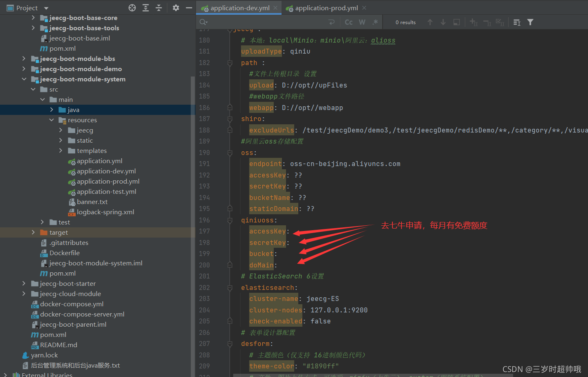Open the search filter funnel icon
The height and width of the screenshot is (377, 588).
tap(530, 22)
